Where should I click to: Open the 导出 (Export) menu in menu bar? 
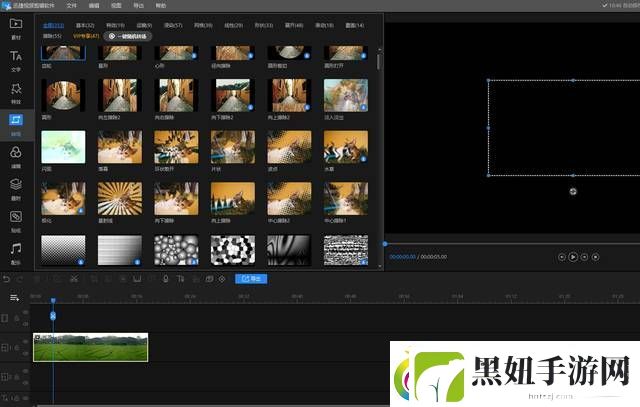pos(139,6)
